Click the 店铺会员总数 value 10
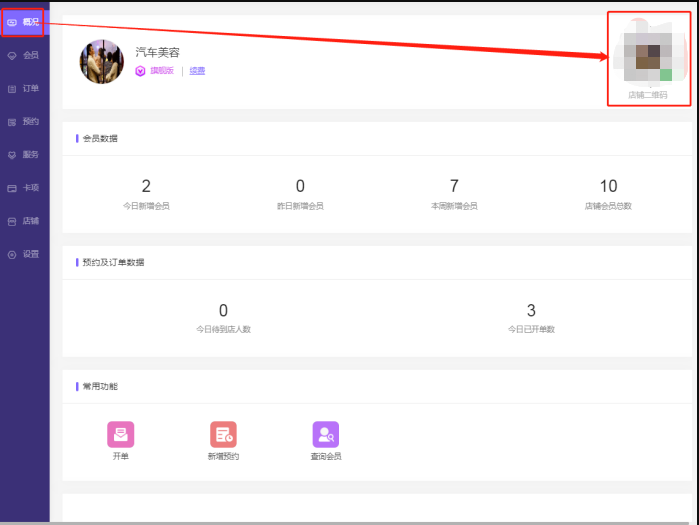 click(x=609, y=186)
